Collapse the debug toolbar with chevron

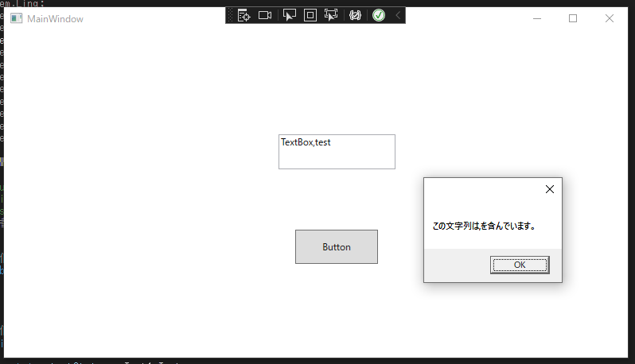(x=398, y=15)
